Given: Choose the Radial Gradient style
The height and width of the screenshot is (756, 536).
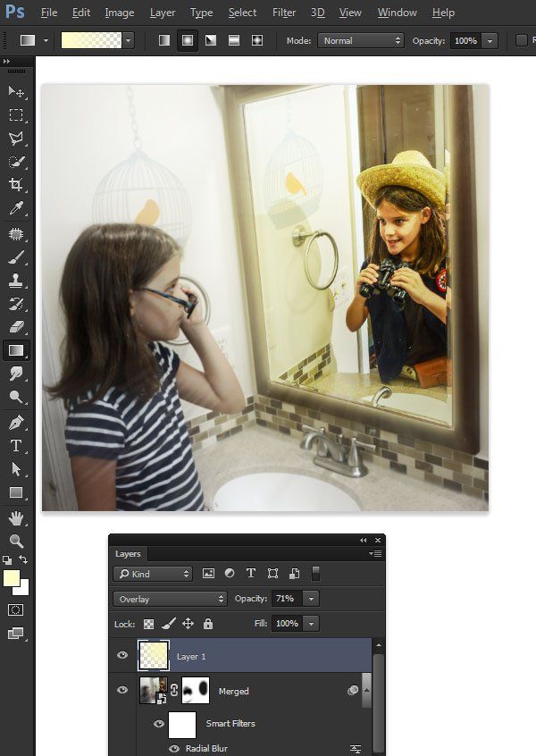Looking at the screenshot, I should point(188,40).
